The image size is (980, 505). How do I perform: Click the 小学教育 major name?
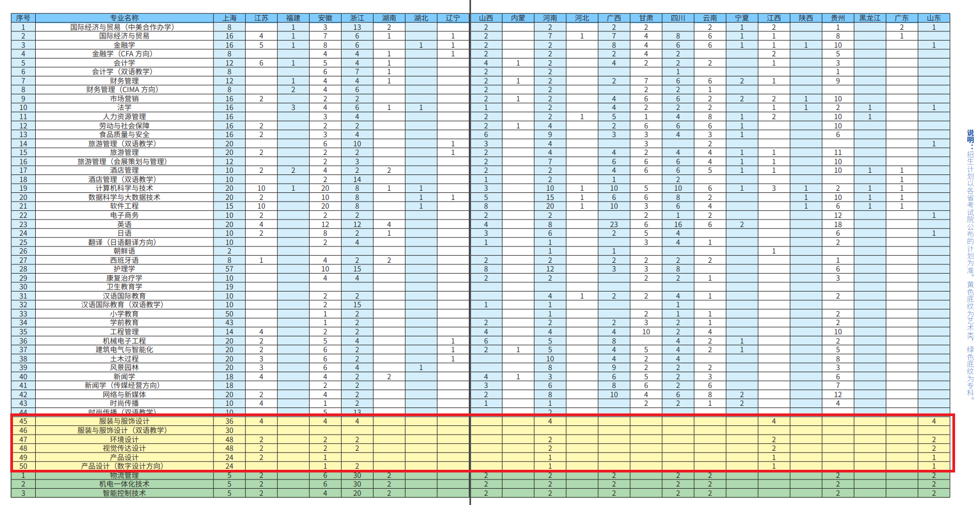pos(125,314)
